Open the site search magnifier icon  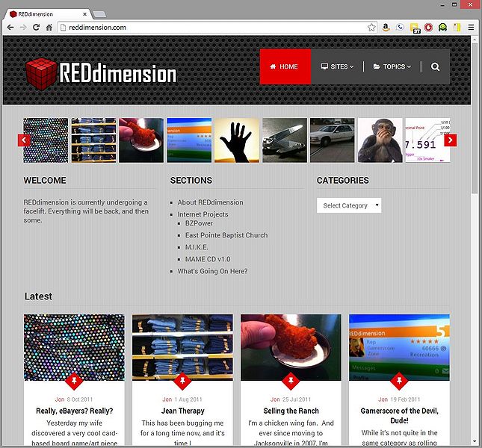(435, 66)
